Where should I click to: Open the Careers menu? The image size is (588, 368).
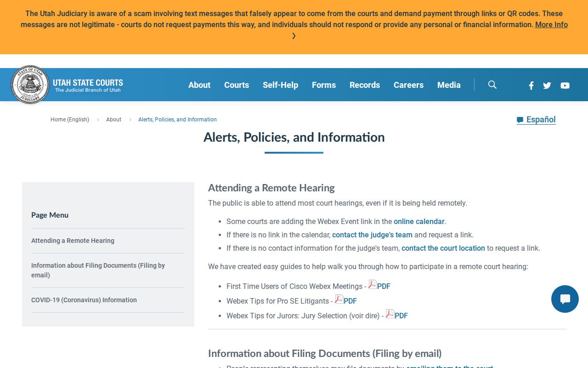(408, 85)
